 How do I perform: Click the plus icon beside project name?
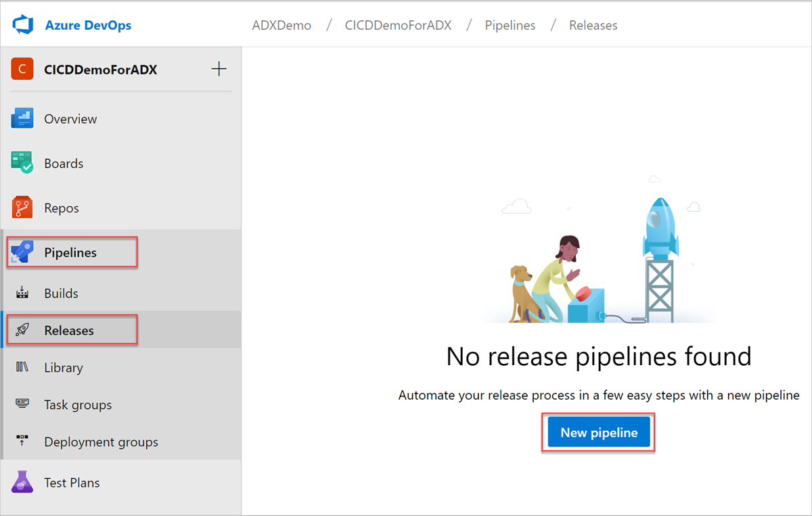219,69
